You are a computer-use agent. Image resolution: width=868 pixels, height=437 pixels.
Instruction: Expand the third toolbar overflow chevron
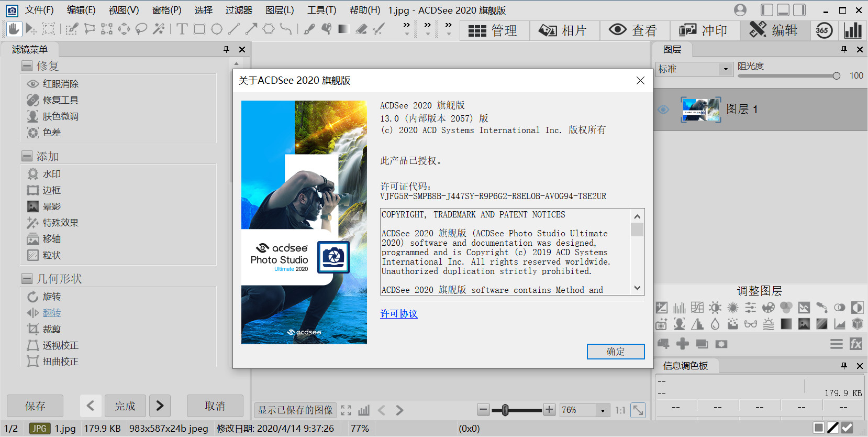tap(449, 29)
